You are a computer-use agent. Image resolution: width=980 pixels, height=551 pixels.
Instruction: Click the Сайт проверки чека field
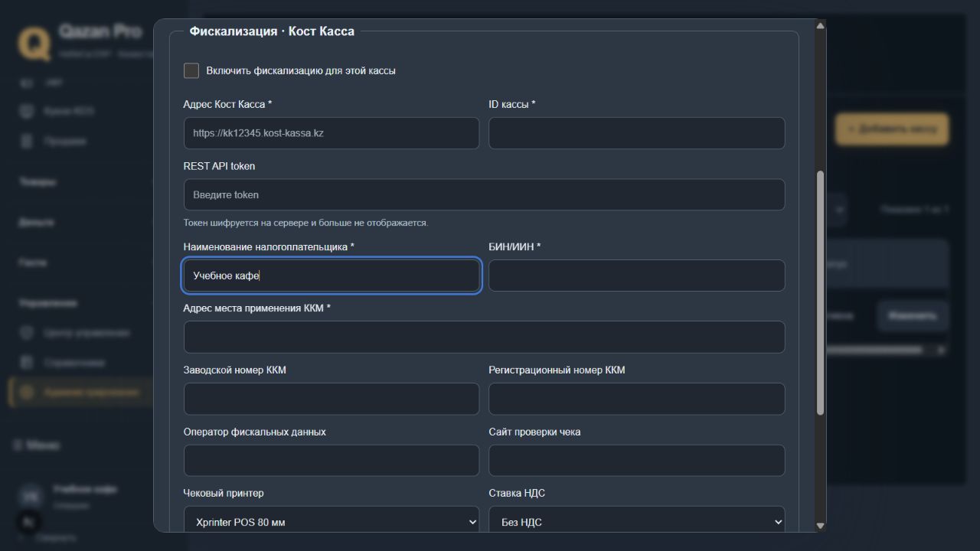pos(637,461)
